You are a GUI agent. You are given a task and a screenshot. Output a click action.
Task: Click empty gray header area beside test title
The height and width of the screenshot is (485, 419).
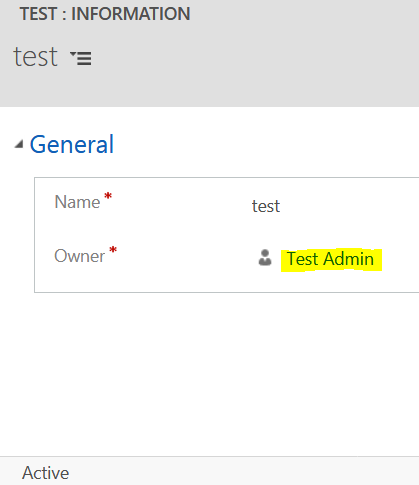click(x=253, y=57)
